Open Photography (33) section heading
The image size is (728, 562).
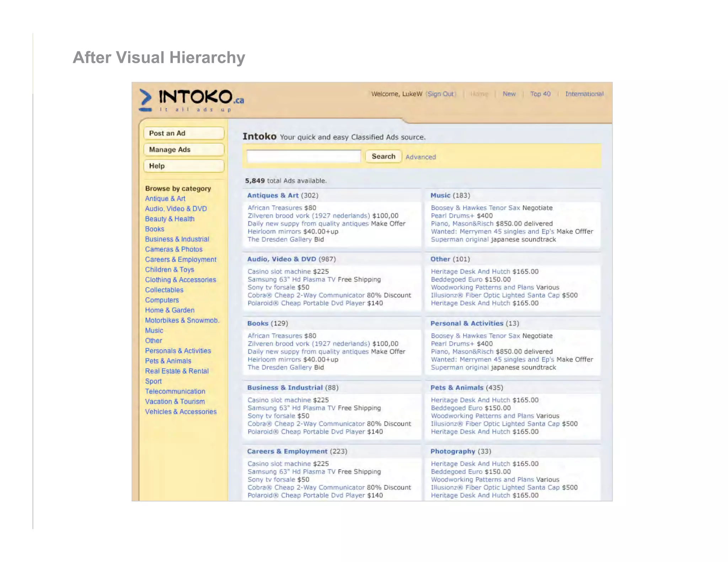(x=461, y=451)
